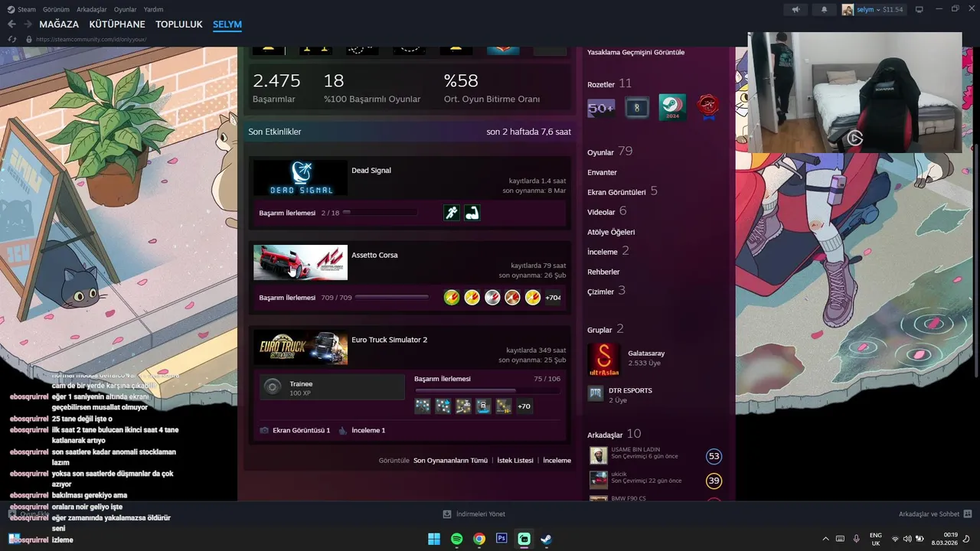Click the Assetto Corsa game title

click(x=374, y=255)
